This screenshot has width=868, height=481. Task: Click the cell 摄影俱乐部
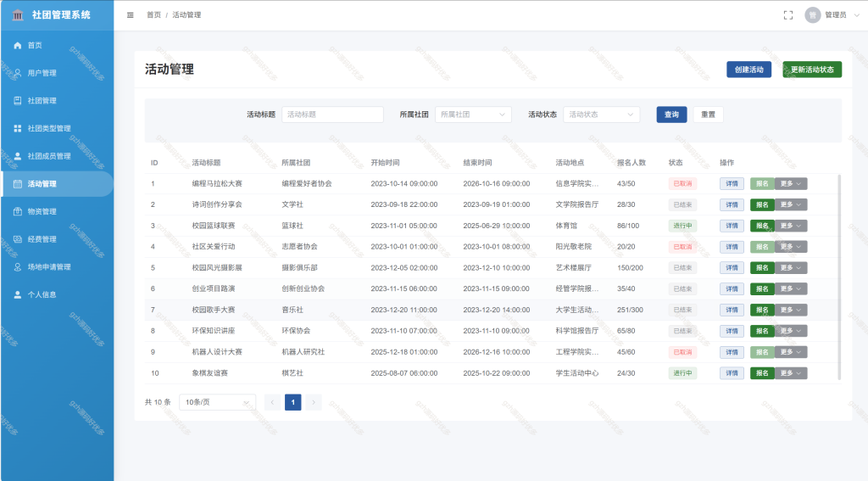pyautogui.click(x=299, y=268)
